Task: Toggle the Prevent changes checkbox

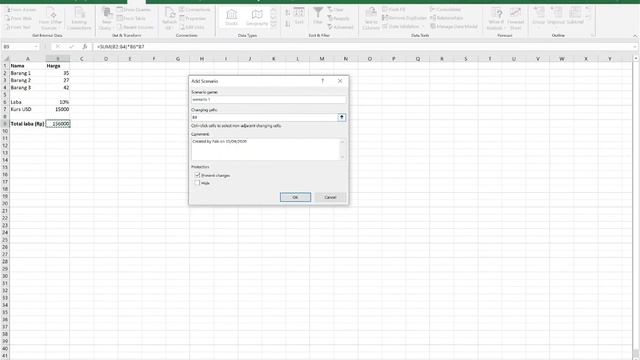Action: [x=198, y=175]
